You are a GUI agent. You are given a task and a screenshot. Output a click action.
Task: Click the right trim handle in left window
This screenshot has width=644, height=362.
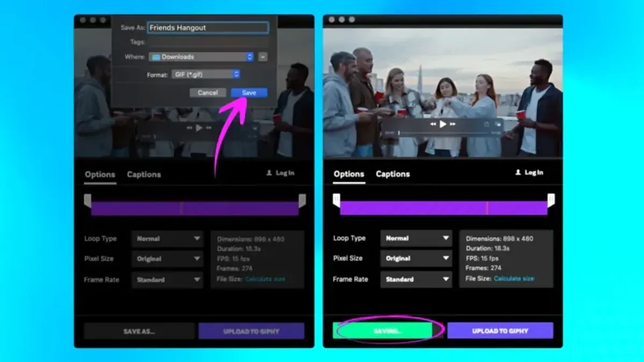pos(302,201)
